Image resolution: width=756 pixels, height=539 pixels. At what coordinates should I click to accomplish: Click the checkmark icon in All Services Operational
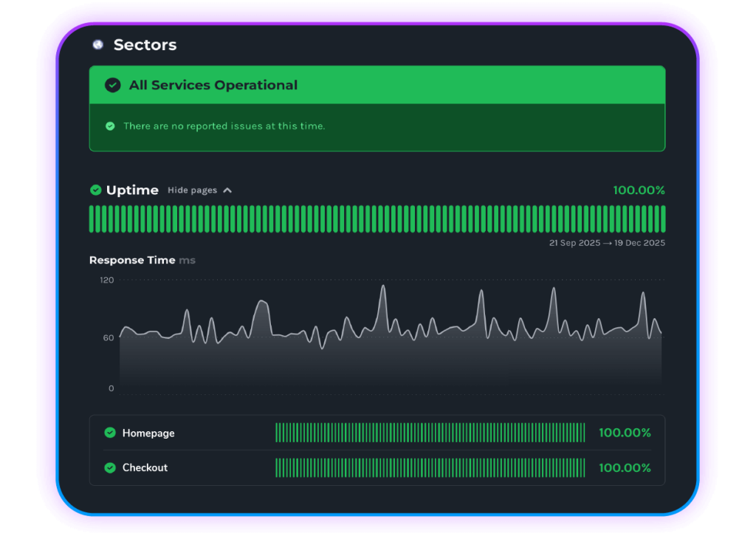point(112,86)
